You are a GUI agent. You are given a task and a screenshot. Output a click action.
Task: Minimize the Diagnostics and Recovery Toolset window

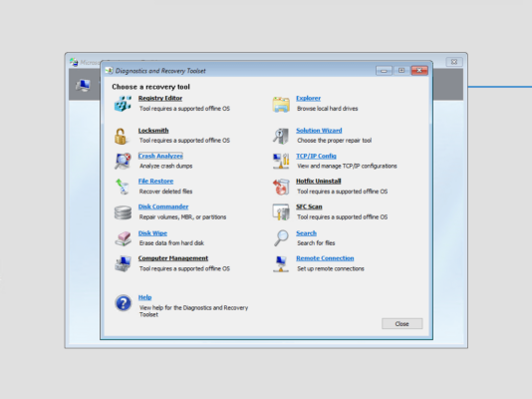(385, 70)
